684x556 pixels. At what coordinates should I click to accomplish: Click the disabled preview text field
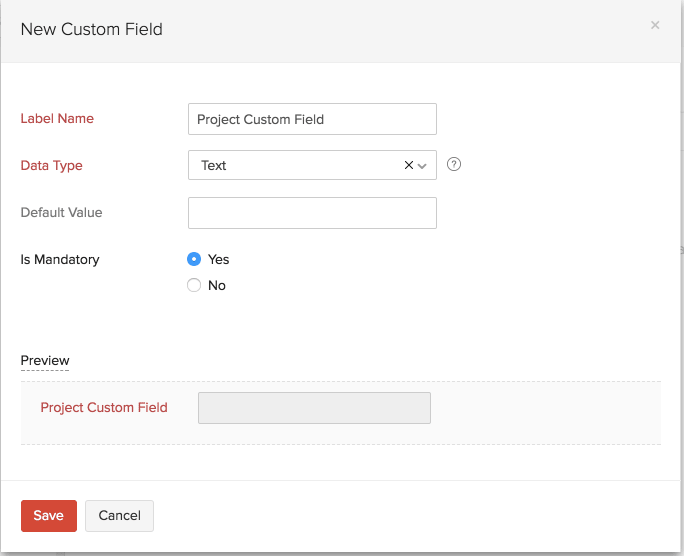pyautogui.click(x=314, y=408)
